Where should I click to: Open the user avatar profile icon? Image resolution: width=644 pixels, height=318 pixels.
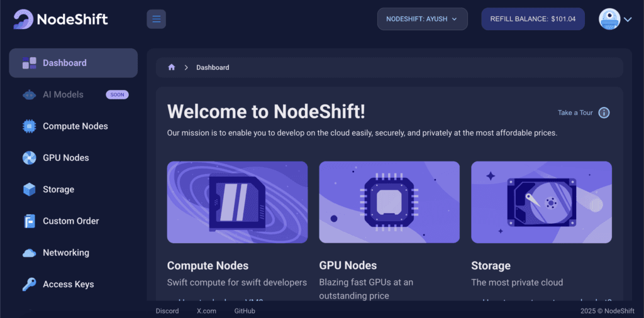coord(609,19)
